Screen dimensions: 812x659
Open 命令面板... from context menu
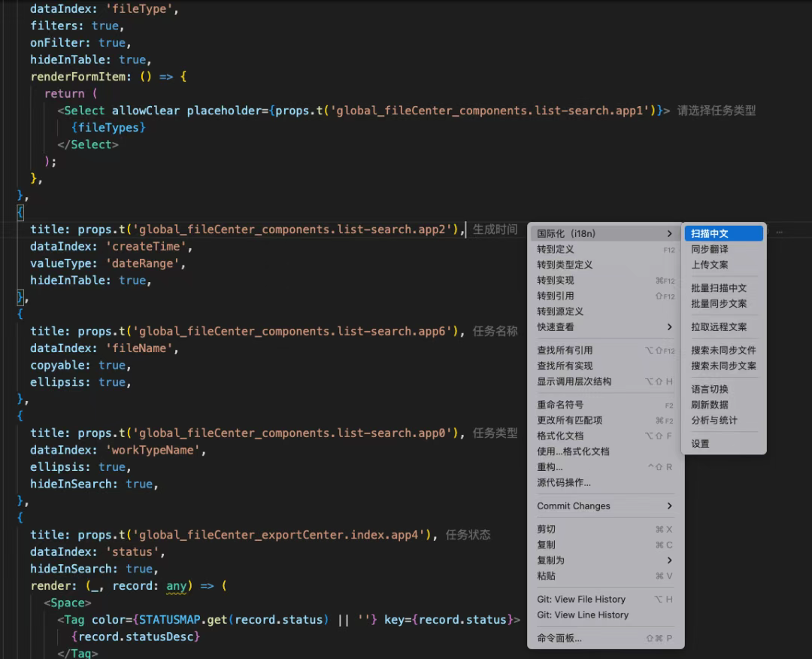[604, 638]
